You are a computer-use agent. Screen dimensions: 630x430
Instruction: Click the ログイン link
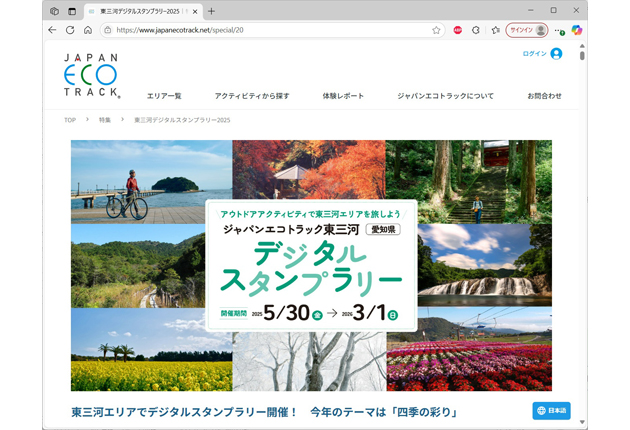(534, 53)
